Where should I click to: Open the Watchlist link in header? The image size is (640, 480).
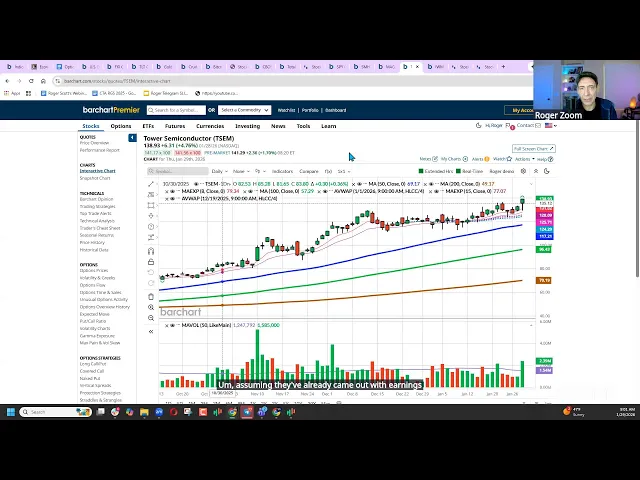click(x=286, y=110)
